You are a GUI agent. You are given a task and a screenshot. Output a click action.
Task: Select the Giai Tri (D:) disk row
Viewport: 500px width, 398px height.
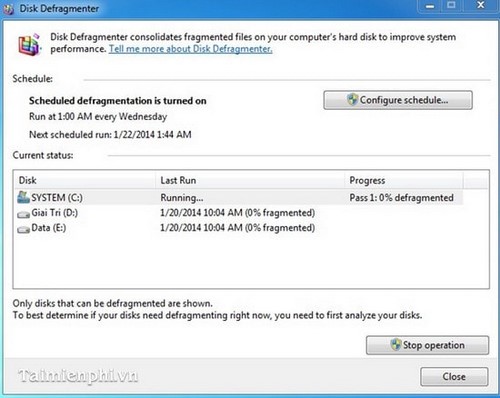coord(239,213)
